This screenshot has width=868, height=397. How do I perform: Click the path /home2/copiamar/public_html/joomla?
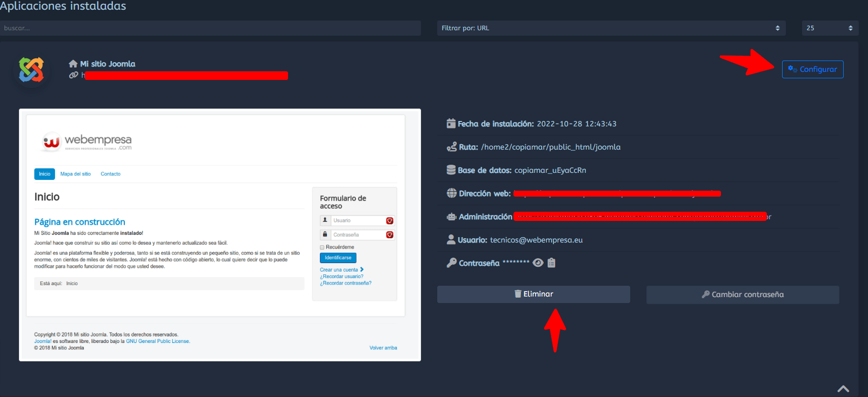(x=551, y=147)
